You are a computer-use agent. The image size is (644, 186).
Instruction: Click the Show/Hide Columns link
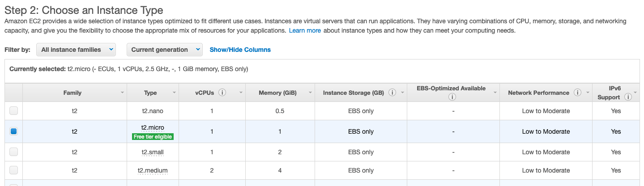(240, 50)
